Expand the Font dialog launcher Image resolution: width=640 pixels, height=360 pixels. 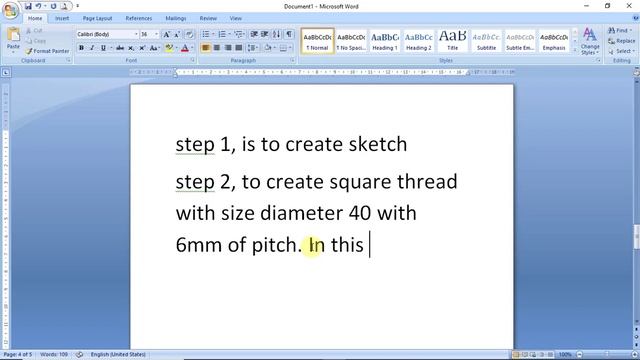192,60
